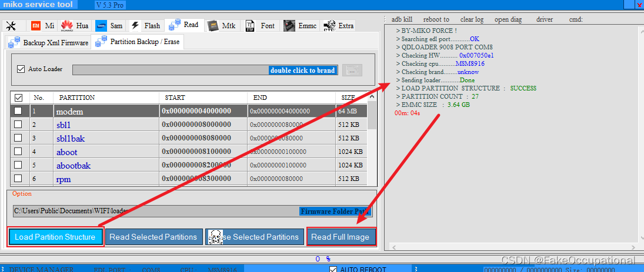Click the Samsung logo icon
This screenshot has height=272, width=644.
[101, 25]
